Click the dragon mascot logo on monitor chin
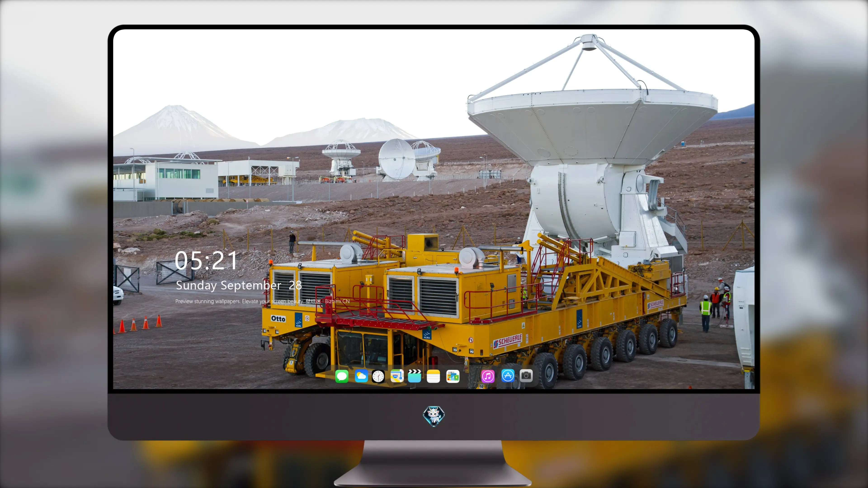 pos(434,416)
